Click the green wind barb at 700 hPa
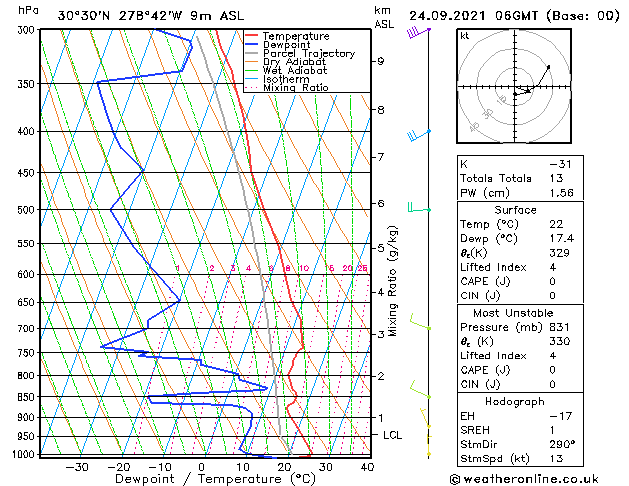This screenshot has width=629, height=486. pyautogui.click(x=420, y=322)
